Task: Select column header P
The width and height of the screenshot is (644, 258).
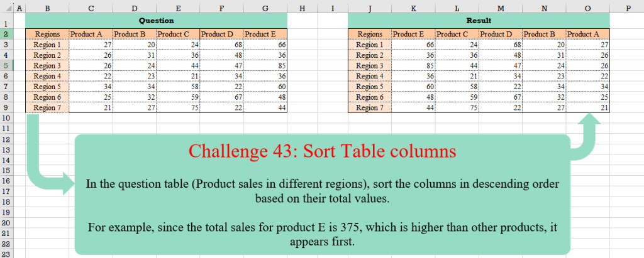Action: [x=628, y=8]
